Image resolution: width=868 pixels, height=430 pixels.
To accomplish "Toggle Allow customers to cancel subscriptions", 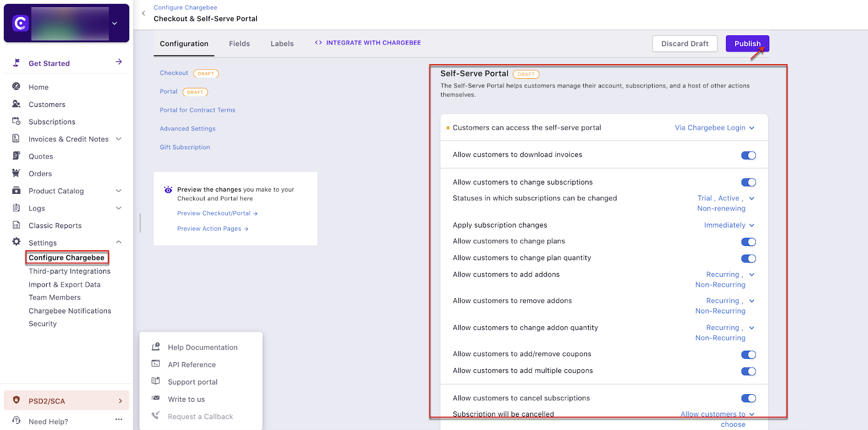I will [749, 399].
